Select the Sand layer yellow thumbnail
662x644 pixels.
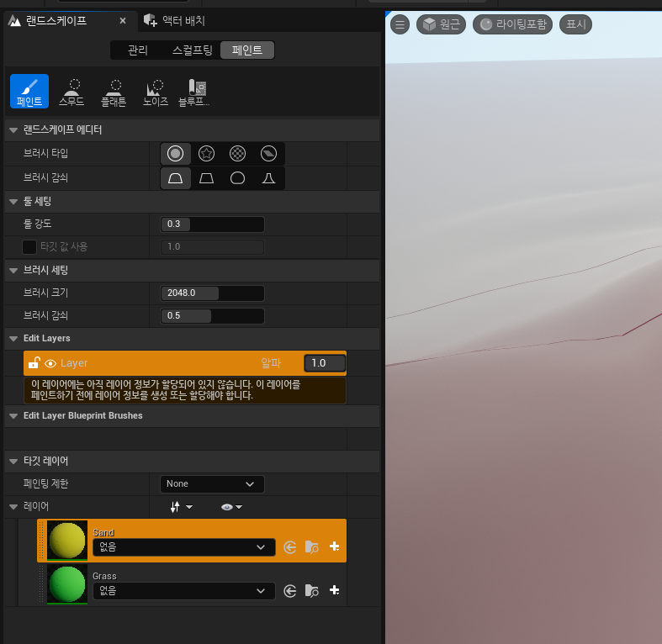(x=67, y=541)
